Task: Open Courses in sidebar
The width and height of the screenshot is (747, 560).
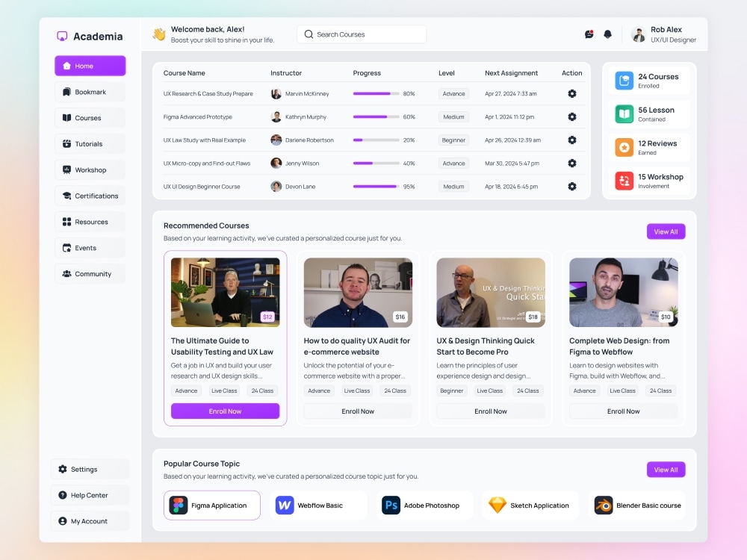Action: coord(90,118)
